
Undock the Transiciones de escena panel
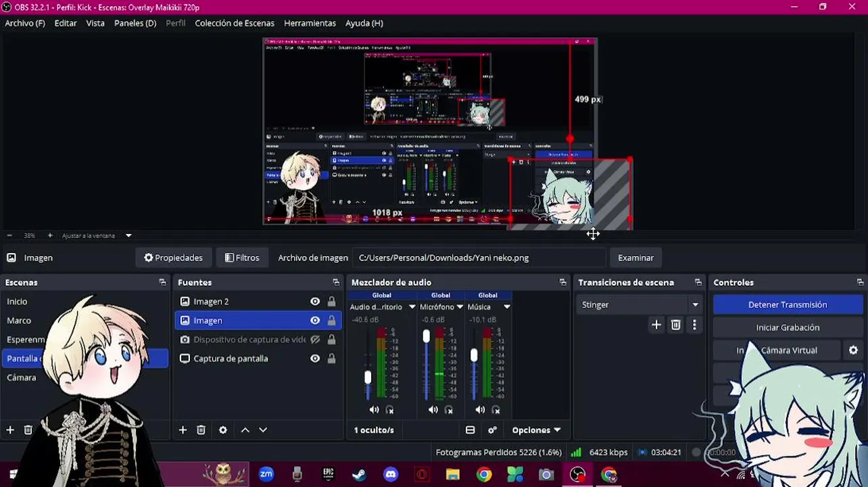[698, 283]
